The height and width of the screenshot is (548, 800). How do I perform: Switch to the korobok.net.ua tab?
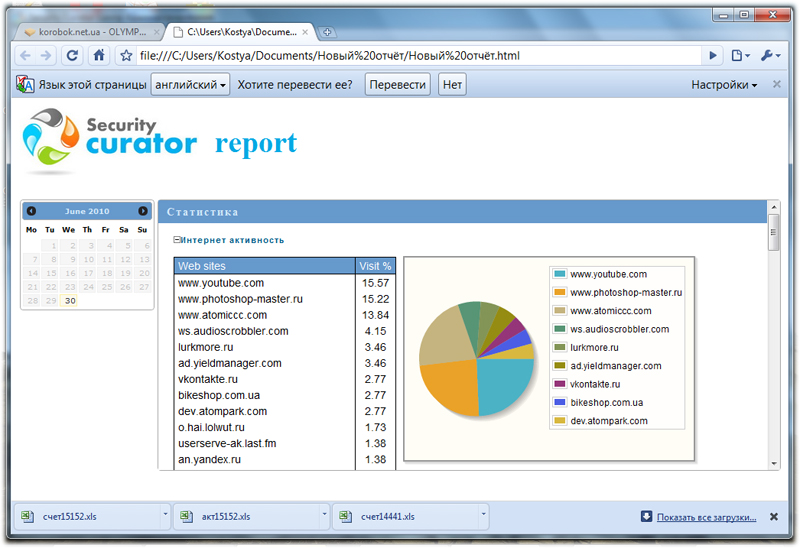click(x=92, y=32)
